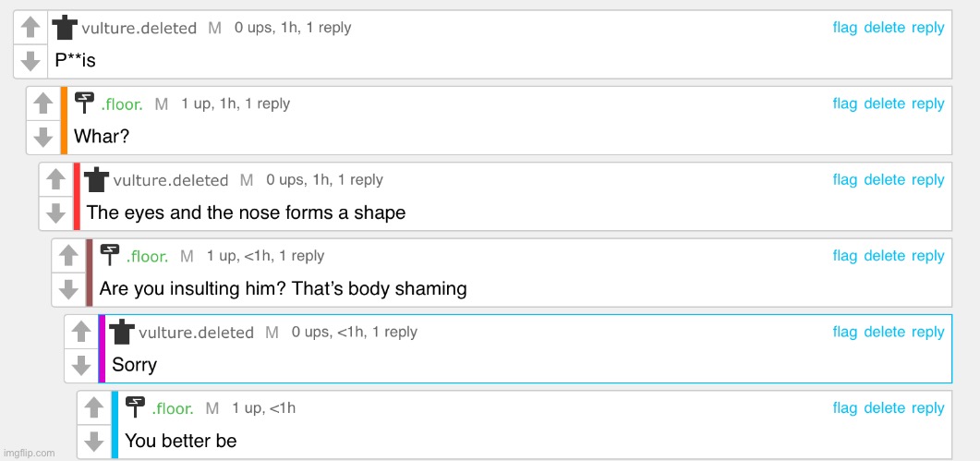This screenshot has width=980, height=461.
Task: Click the imgflip.com watermark
Action: click(x=29, y=453)
